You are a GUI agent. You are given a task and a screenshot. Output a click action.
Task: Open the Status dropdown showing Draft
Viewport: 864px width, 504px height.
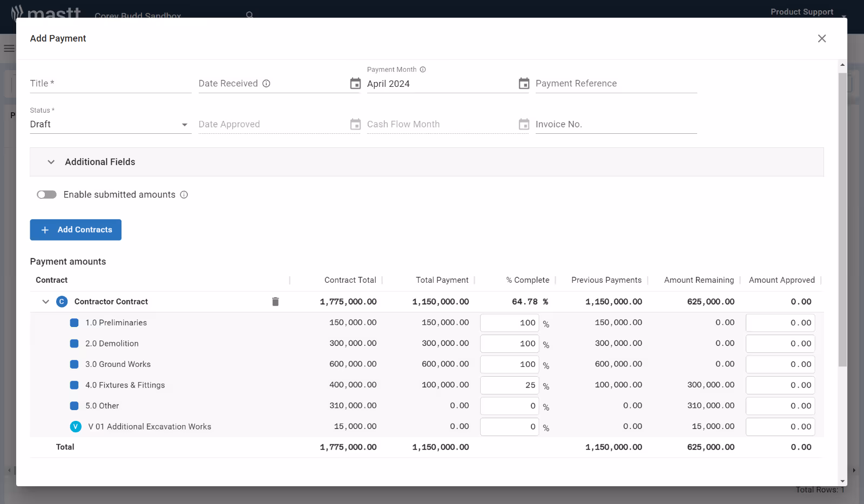click(x=111, y=125)
